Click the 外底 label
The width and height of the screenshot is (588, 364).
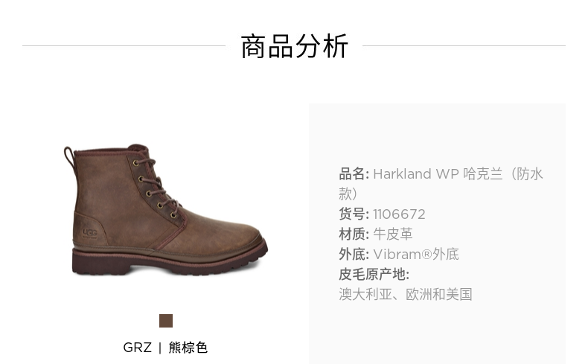click(354, 254)
